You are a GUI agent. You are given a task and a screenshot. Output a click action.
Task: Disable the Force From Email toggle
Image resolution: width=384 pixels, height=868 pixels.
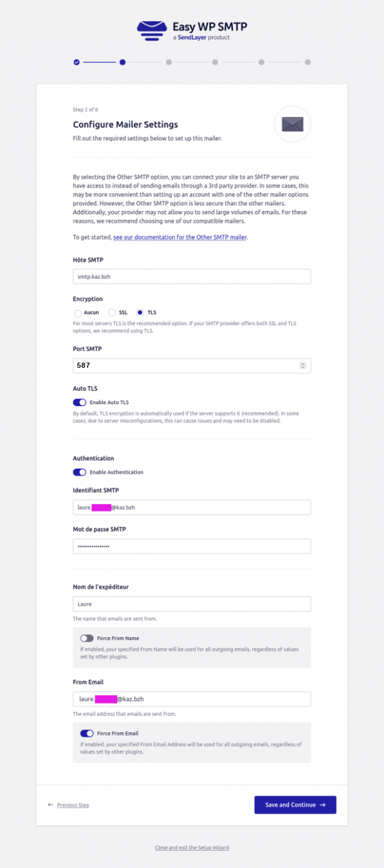point(86,733)
